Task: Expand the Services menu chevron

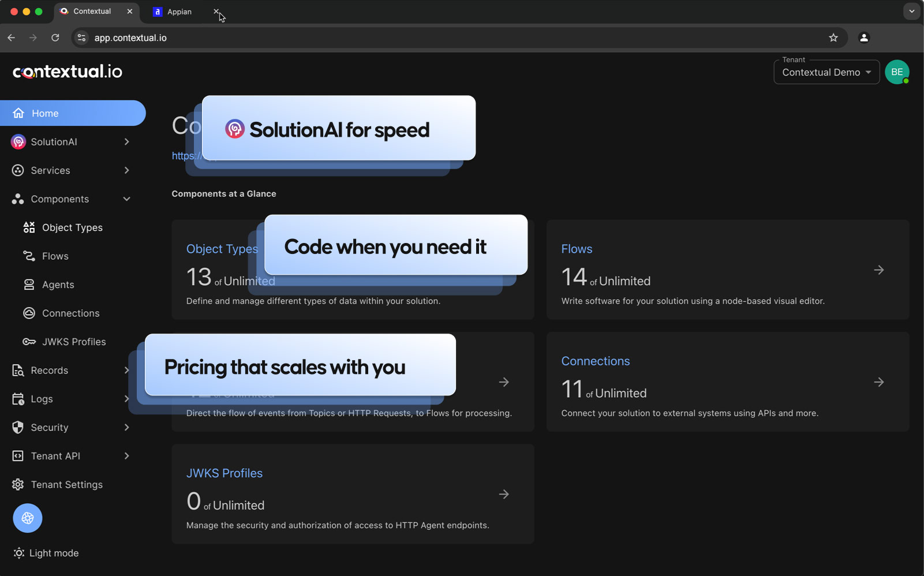Action: click(126, 170)
